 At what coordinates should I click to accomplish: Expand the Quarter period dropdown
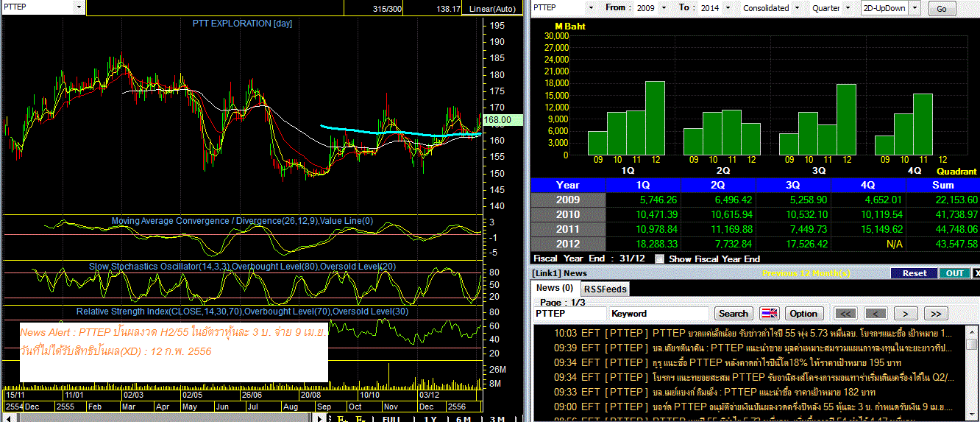click(x=848, y=7)
